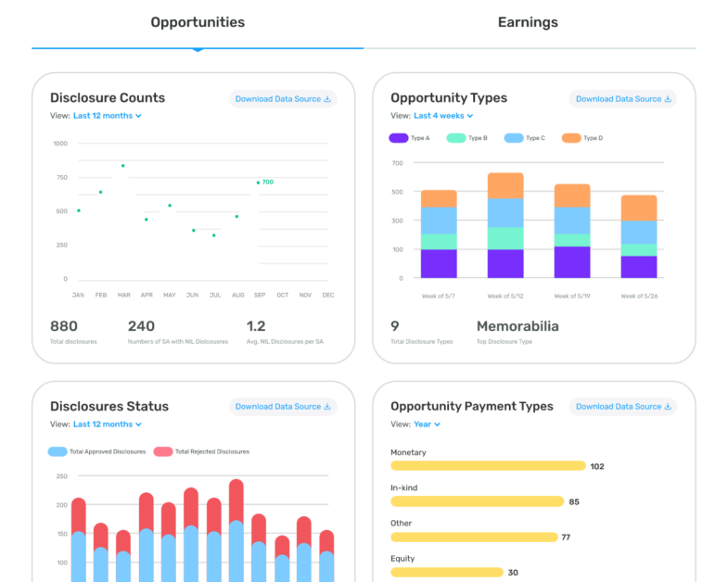Image resolution: width=728 pixels, height=582 pixels.
Task: Open the 'Year' view dropdown
Action: [427, 424]
